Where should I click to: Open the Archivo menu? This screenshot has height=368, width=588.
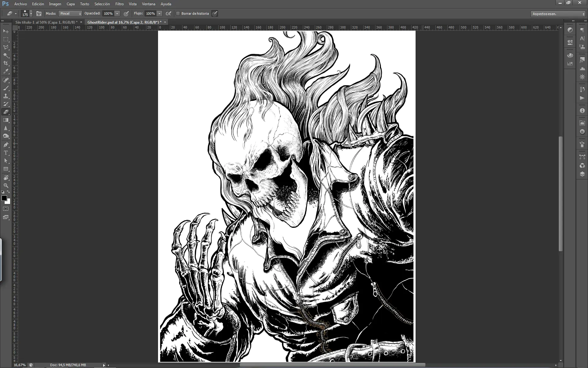pyautogui.click(x=21, y=4)
